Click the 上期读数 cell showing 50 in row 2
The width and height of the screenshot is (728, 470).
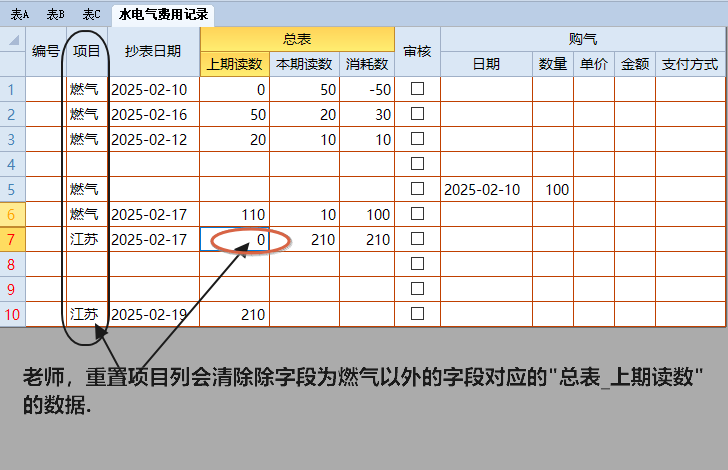click(234, 114)
